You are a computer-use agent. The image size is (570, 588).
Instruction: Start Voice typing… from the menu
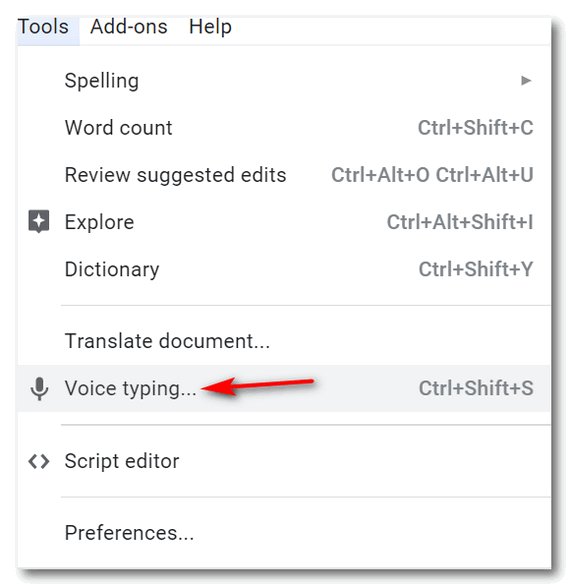coord(284,388)
